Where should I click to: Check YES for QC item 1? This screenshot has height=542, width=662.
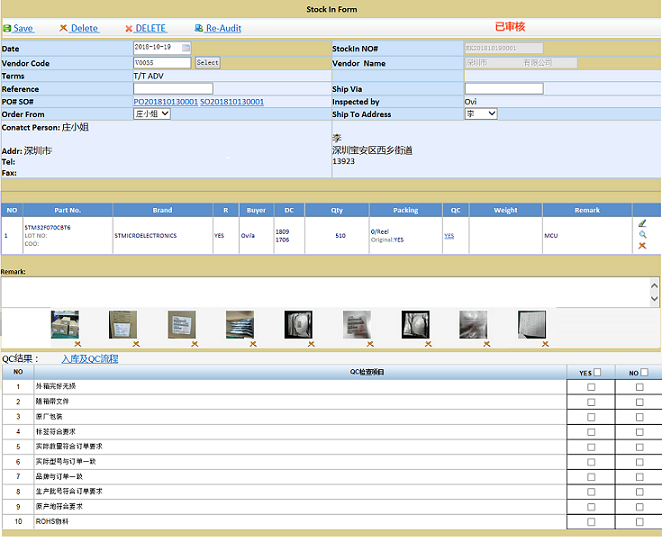591,387
